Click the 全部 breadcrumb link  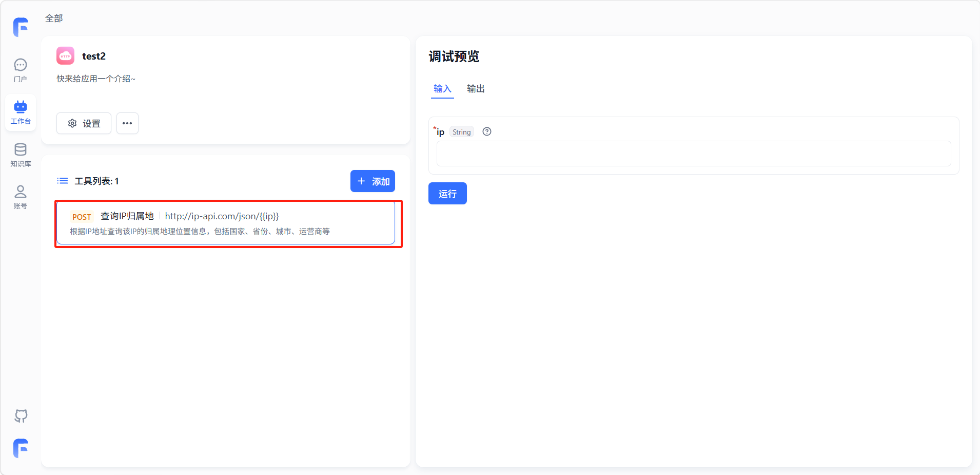click(x=54, y=18)
